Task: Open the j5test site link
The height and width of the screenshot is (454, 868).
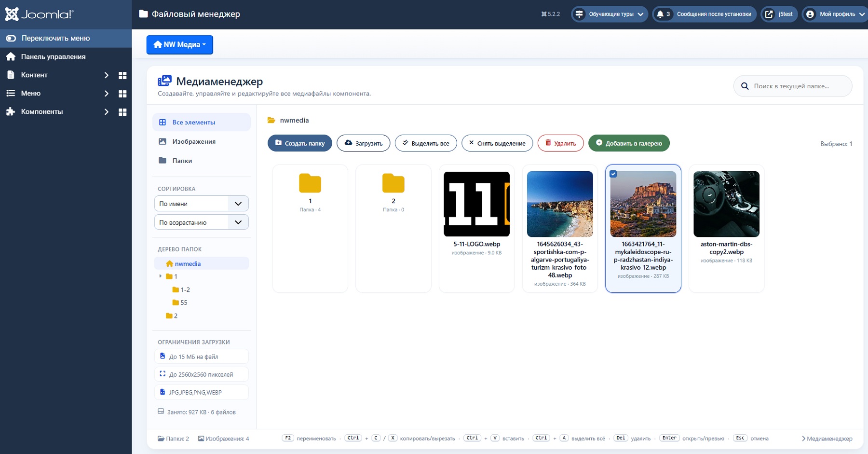Action: coord(779,14)
